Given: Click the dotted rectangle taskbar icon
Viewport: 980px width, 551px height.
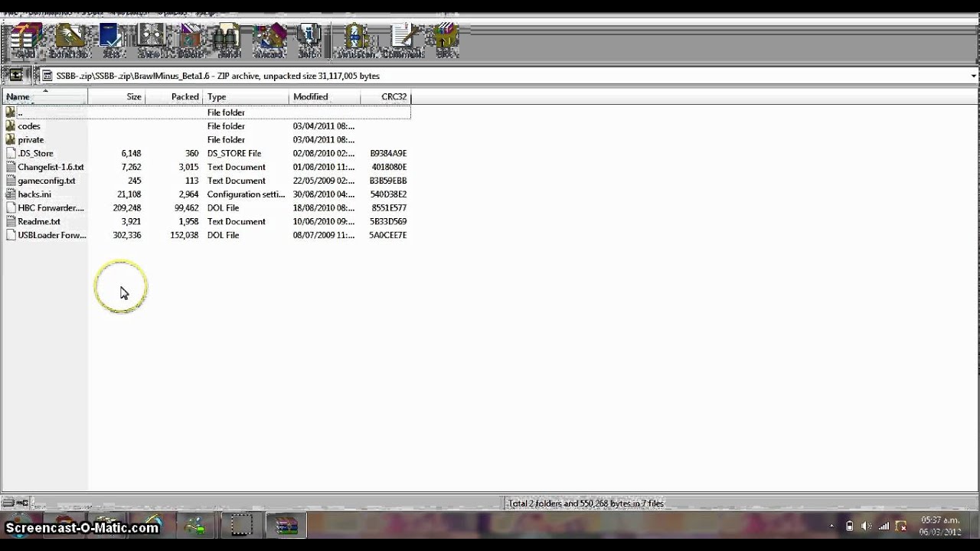Looking at the screenshot, I should (241, 526).
